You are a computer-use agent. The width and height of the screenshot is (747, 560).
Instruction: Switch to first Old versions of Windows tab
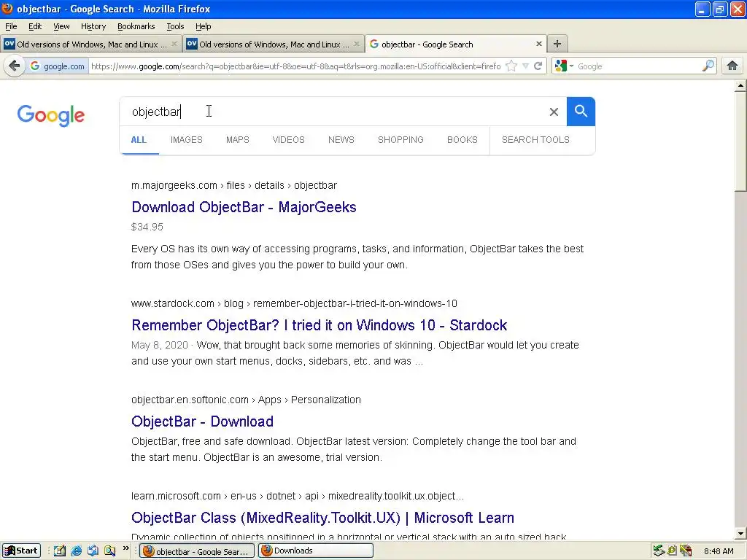pos(91,44)
